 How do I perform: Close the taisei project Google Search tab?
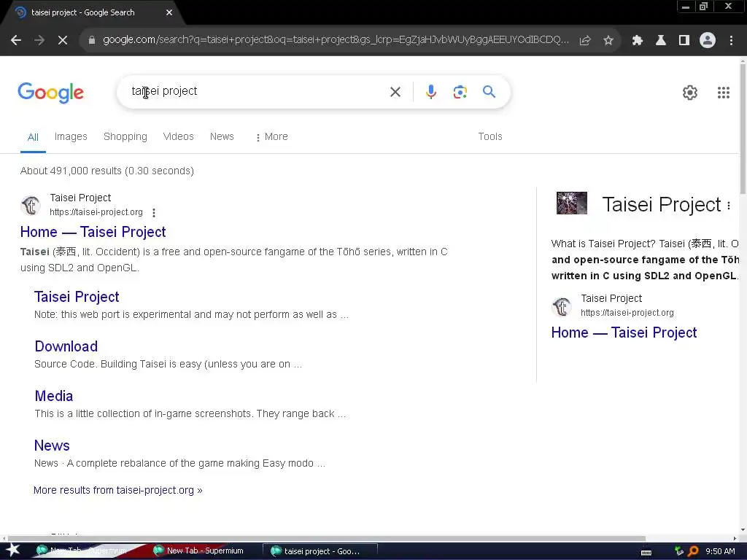pos(169,13)
